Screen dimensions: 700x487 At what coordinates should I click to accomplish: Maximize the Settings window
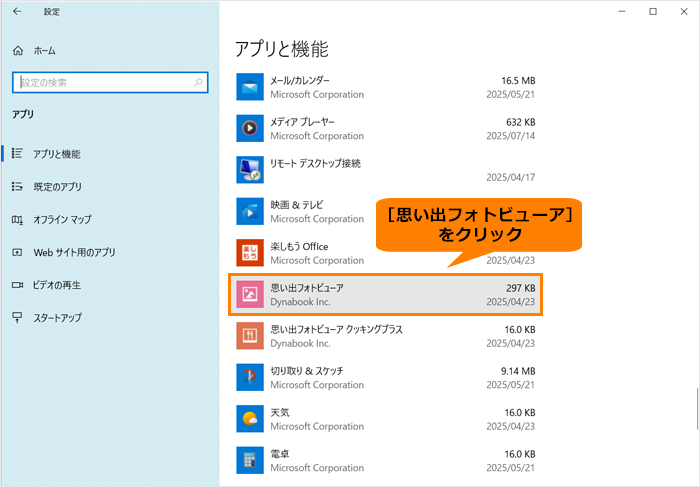click(653, 12)
